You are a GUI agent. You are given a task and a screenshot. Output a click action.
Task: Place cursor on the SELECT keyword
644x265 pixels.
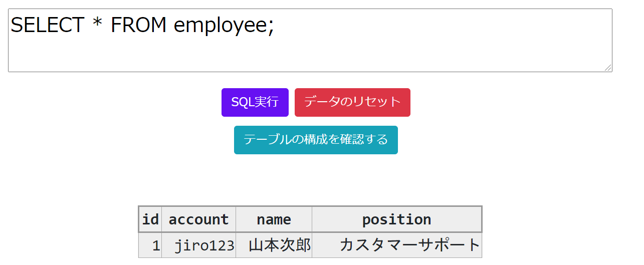pyautogui.click(x=48, y=25)
